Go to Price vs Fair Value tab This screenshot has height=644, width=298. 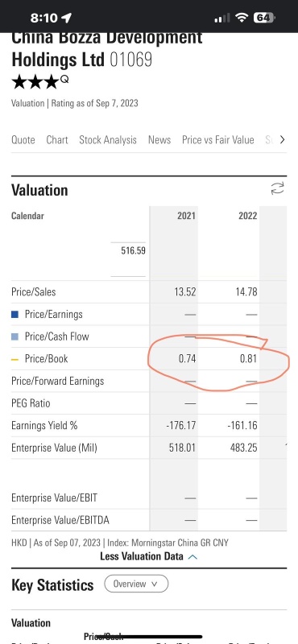click(217, 139)
